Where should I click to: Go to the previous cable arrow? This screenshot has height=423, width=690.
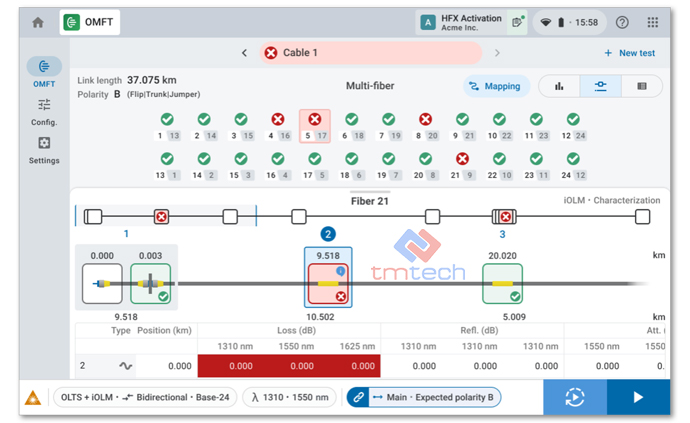click(244, 53)
